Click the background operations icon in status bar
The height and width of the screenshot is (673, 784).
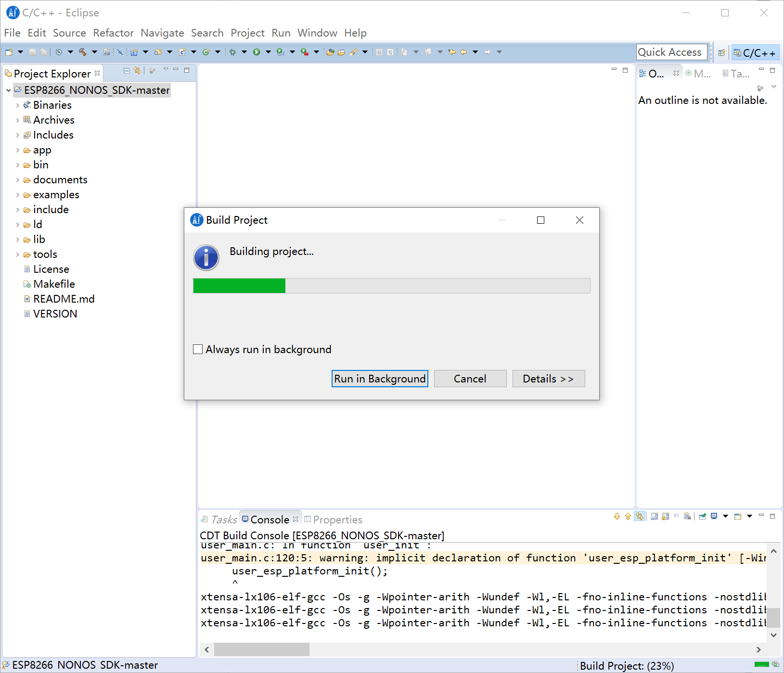pos(775,665)
